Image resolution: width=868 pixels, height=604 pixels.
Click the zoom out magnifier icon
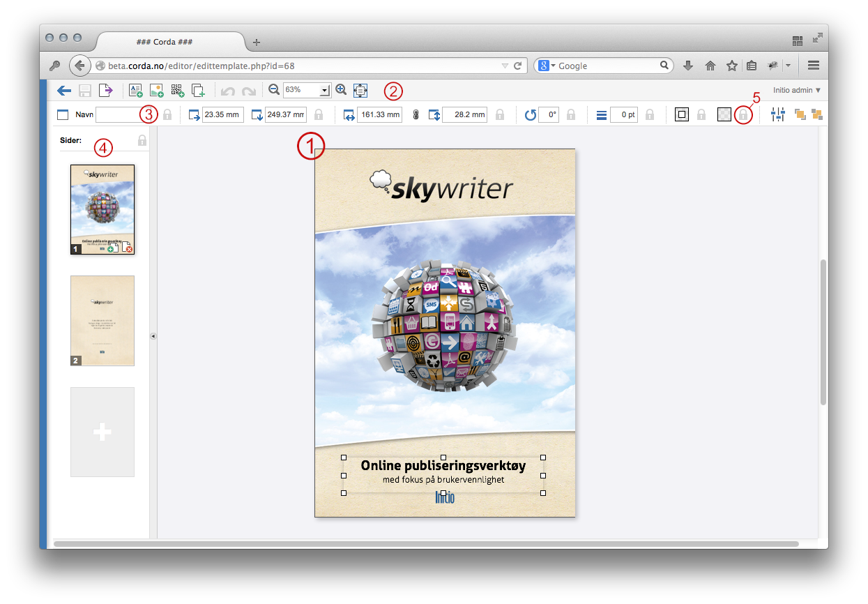(x=274, y=89)
